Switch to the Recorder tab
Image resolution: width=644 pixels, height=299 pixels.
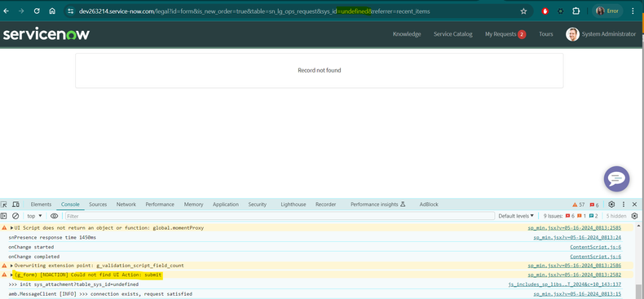(x=326, y=204)
